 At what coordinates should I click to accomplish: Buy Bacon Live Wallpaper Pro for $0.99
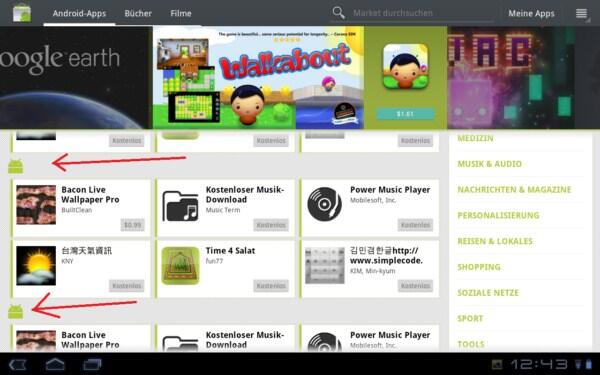click(132, 225)
